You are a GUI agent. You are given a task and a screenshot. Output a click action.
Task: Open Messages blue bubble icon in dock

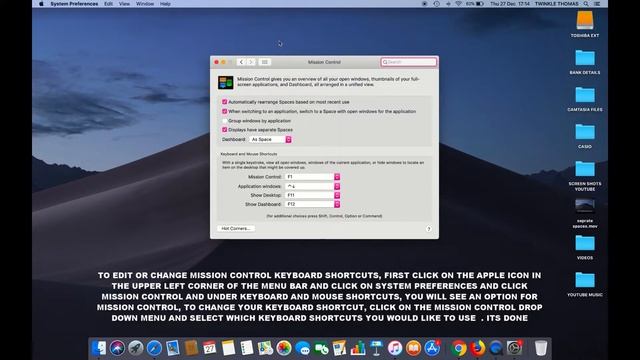point(302,348)
